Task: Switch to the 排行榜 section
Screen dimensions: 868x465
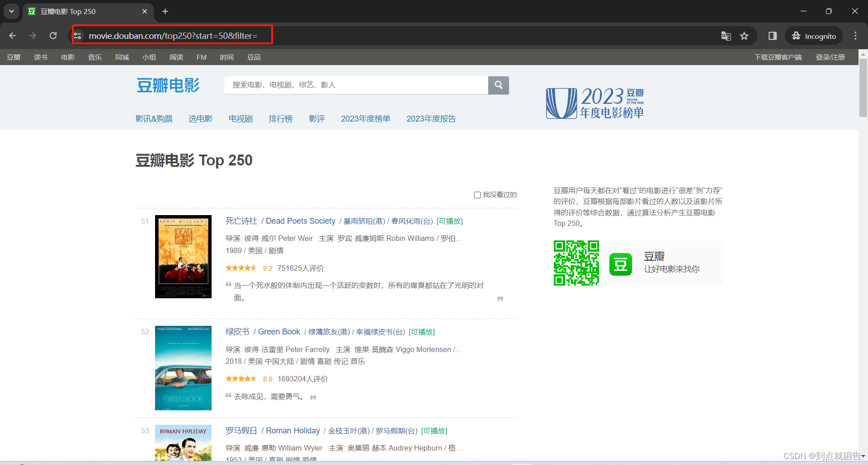Action: [280, 118]
